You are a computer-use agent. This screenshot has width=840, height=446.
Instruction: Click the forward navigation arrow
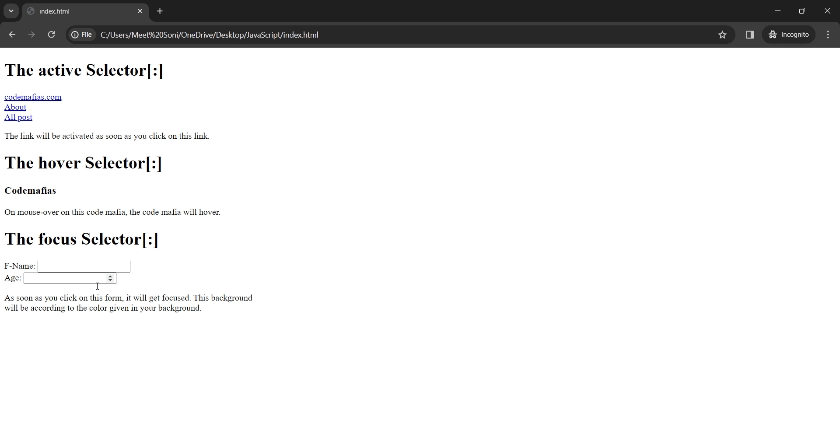[32, 35]
